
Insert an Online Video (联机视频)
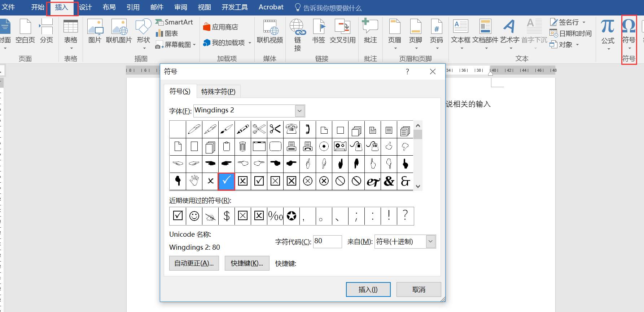(x=270, y=32)
